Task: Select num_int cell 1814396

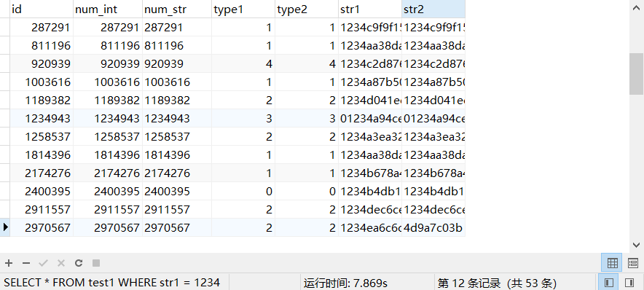Action: coord(108,155)
